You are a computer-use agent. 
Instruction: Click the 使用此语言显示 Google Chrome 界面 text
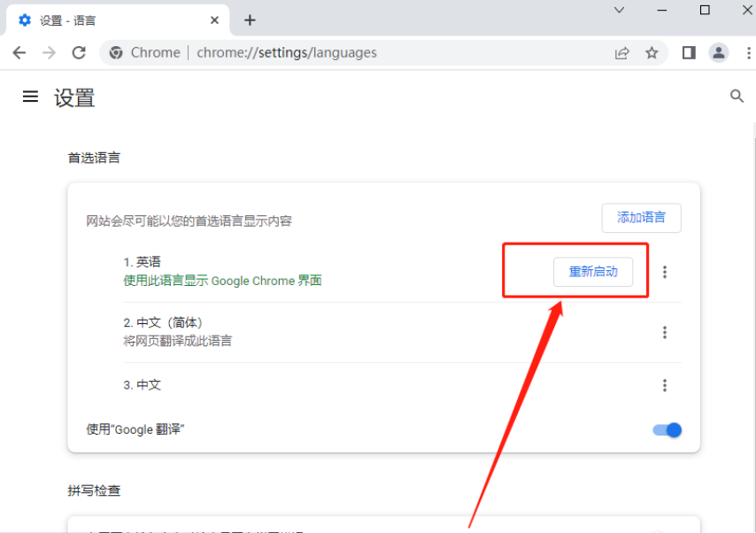coord(222,281)
